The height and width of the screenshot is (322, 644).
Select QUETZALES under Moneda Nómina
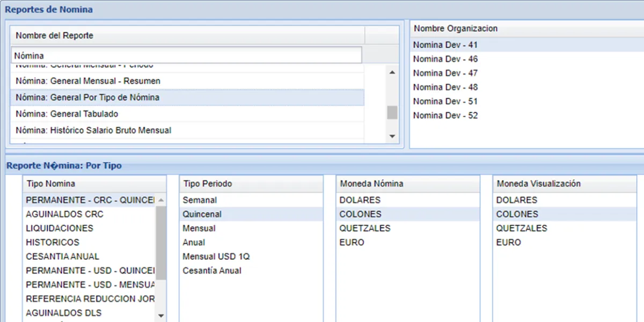click(365, 228)
